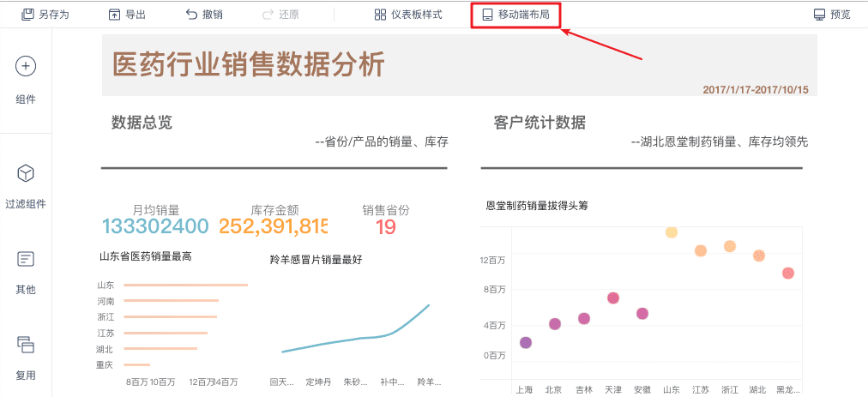Click the 另存为 label
This screenshot has width=868, height=397.
(54, 15)
